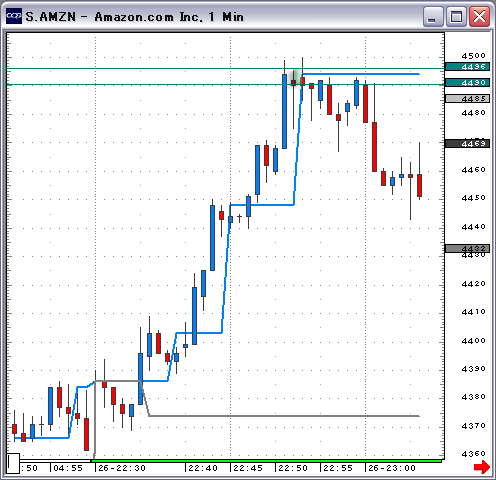Screen dimensions: 496x480
Task: Click the 4420 price scale value
Action: pos(473,284)
